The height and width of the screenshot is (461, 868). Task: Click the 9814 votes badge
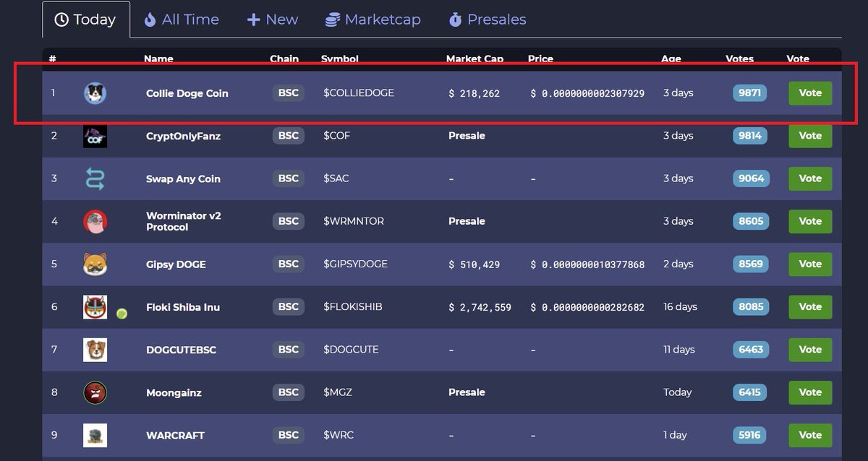click(x=750, y=136)
